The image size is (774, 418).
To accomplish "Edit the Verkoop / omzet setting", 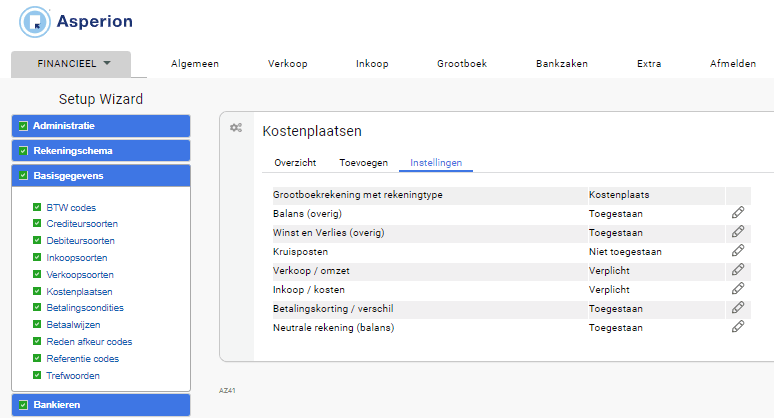I will click(x=738, y=269).
